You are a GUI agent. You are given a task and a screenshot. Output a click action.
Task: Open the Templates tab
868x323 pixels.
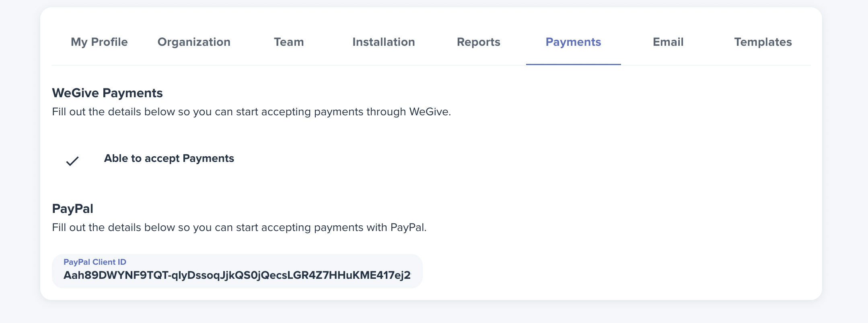click(x=763, y=42)
